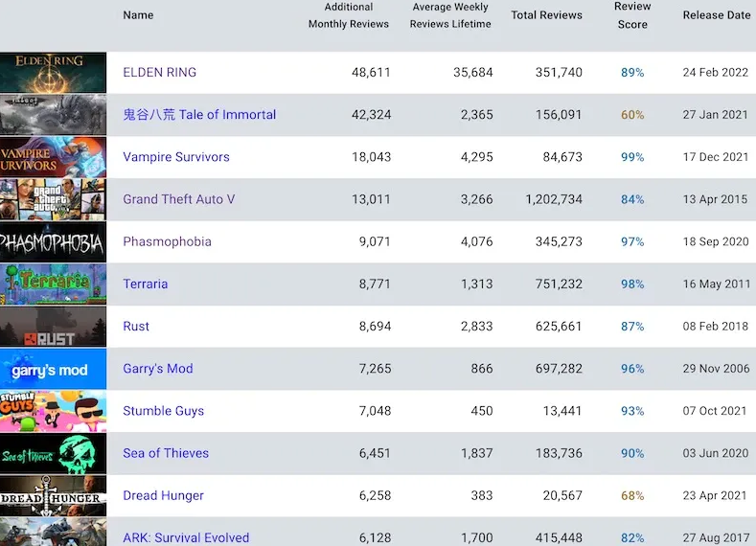Click the Stumble Guys title link
This screenshot has height=546, width=756.
click(x=163, y=411)
